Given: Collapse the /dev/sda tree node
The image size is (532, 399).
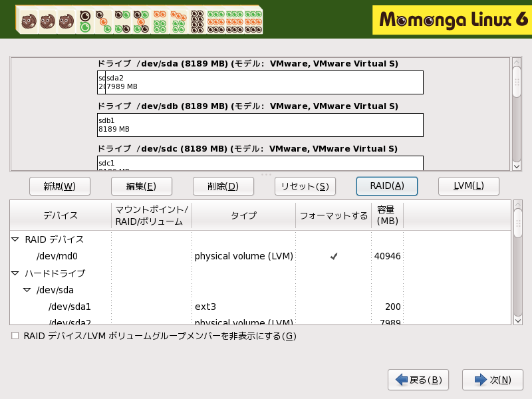Looking at the screenshot, I should (x=27, y=290).
